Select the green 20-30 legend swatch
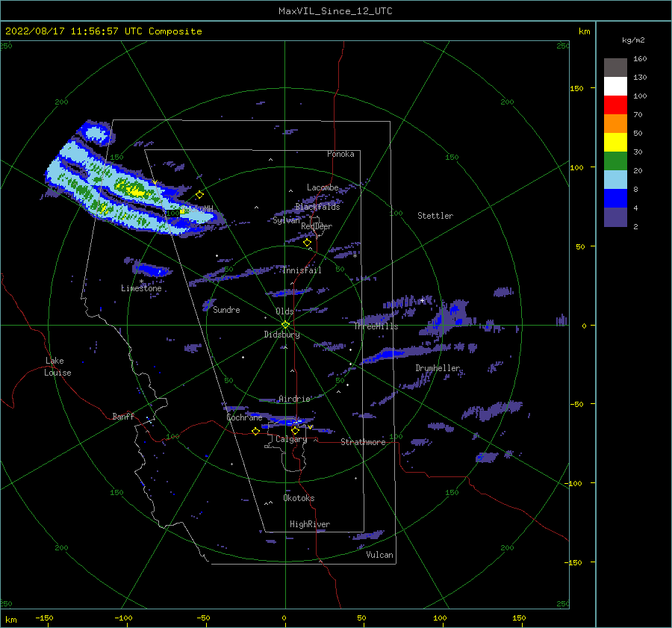The width and height of the screenshot is (672, 628). coord(615,161)
